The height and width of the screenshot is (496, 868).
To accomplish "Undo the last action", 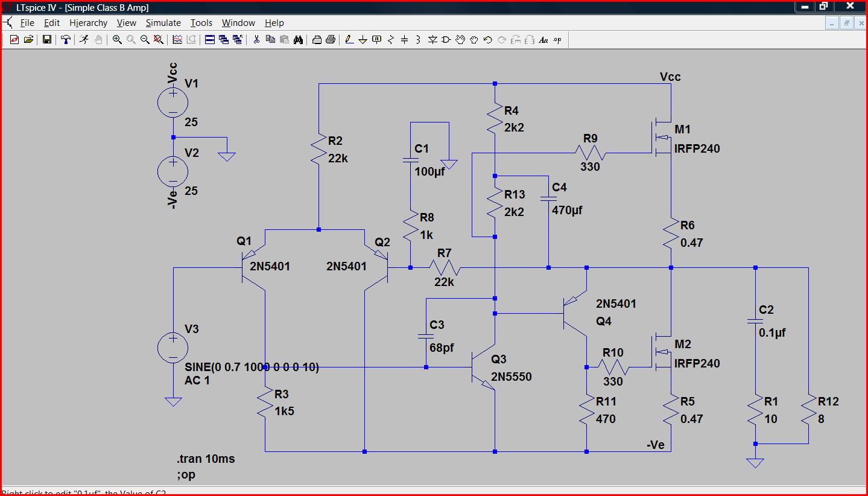I will point(488,40).
